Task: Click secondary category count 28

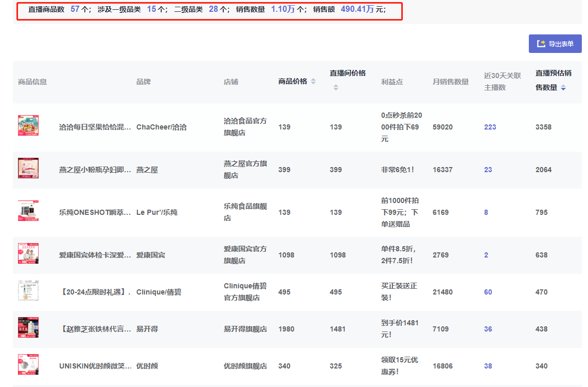Action: [213, 9]
